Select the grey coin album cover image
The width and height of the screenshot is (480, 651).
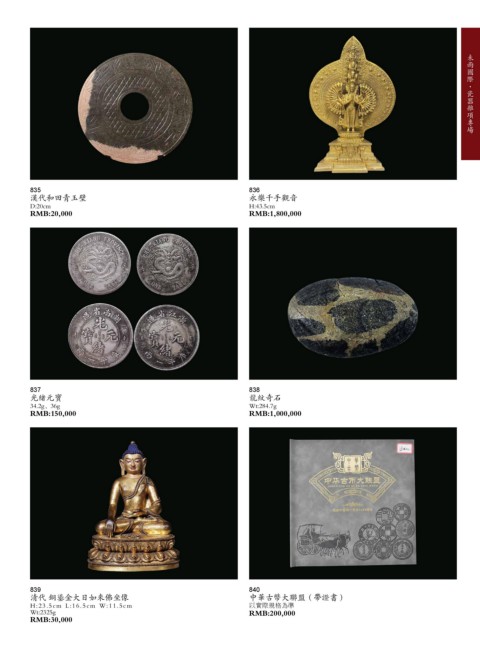coord(353,503)
